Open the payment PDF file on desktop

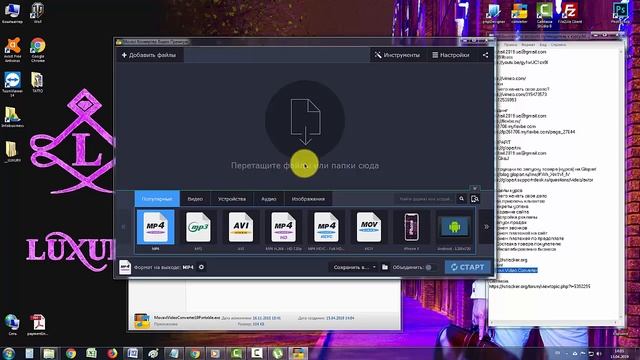click(38, 324)
